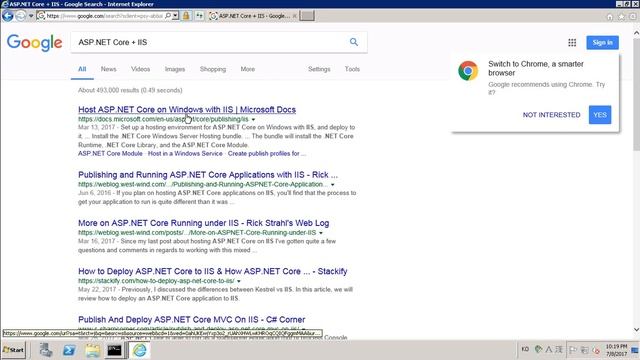Open Windows Explorer folder in taskbar

pos(92,350)
